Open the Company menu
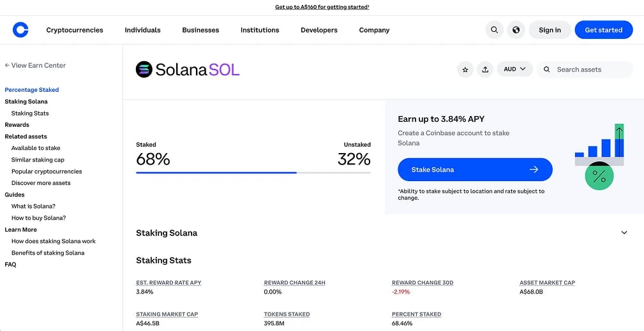Viewport: 644px width, 331px height. [x=374, y=30]
